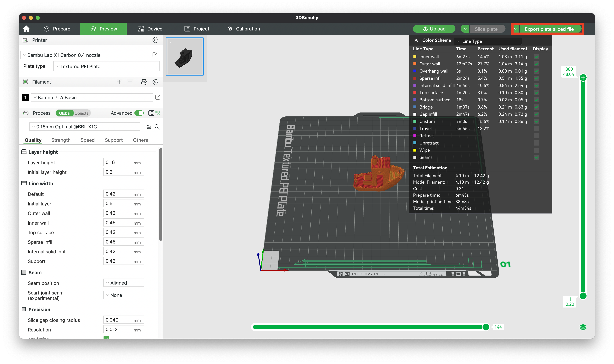The width and height of the screenshot is (614, 364).
Task: Open the 0.16mm Optimal preset dropdown
Action: pos(85,127)
